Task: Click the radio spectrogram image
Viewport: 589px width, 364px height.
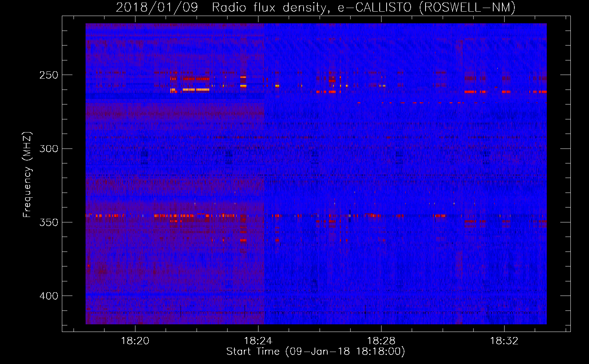Action: point(316,174)
